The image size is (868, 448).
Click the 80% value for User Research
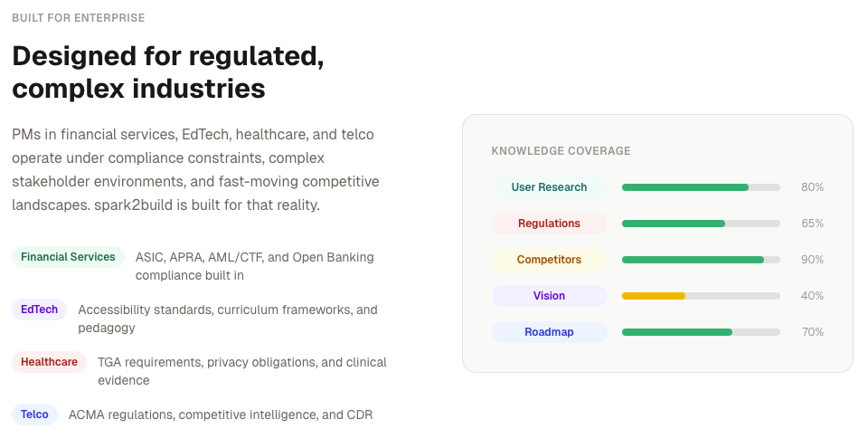(x=812, y=187)
